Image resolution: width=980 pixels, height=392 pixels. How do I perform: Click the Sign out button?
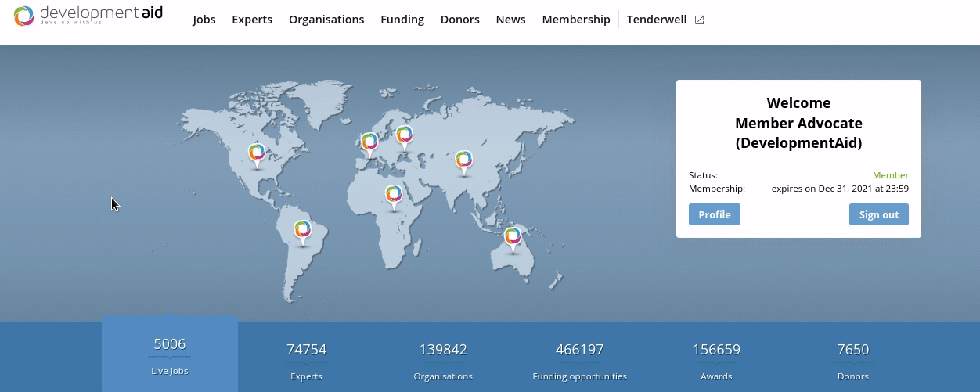[878, 214]
